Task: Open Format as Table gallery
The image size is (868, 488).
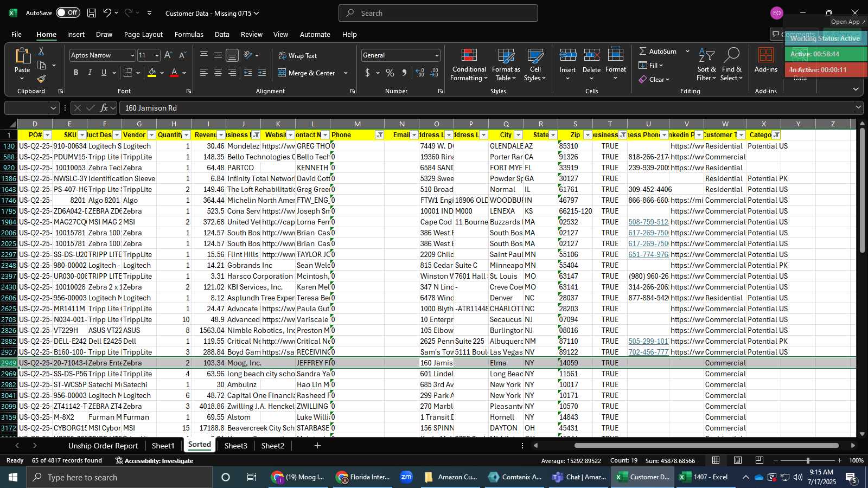Action: (506, 65)
